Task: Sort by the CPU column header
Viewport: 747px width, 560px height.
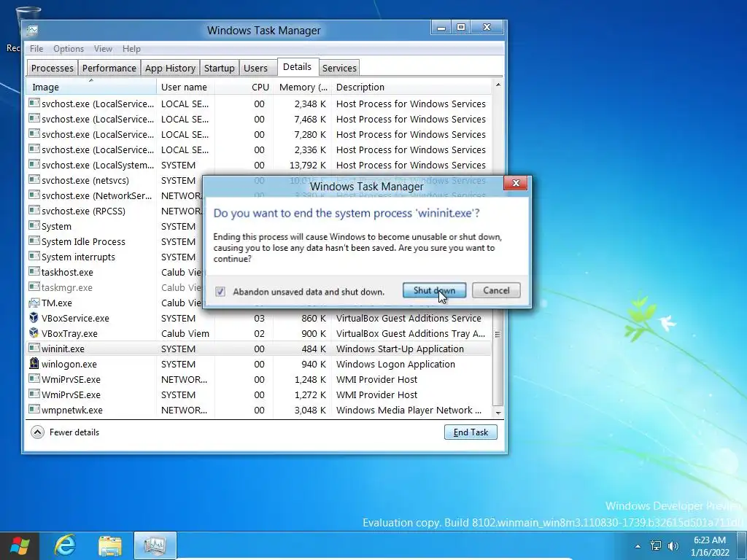Action: [244, 87]
